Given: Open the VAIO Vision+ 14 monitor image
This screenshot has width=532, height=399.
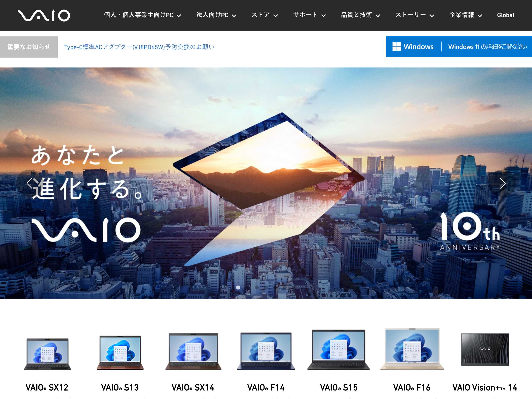Looking at the screenshot, I should (485, 349).
